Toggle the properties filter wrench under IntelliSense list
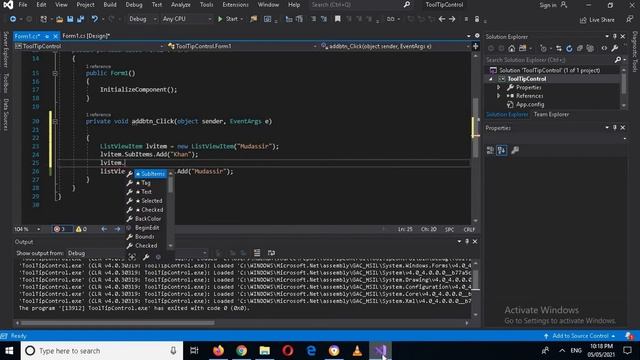The height and width of the screenshot is (360, 640). 146,257
